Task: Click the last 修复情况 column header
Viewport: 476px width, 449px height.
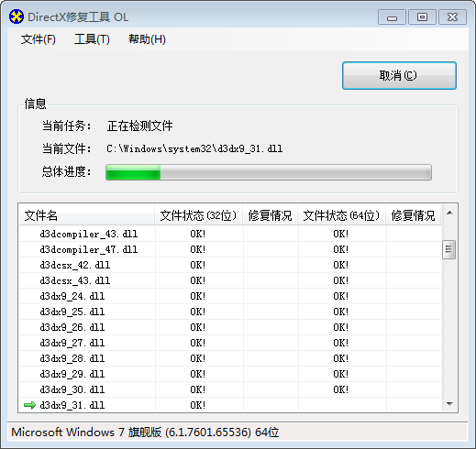Action: (x=414, y=215)
